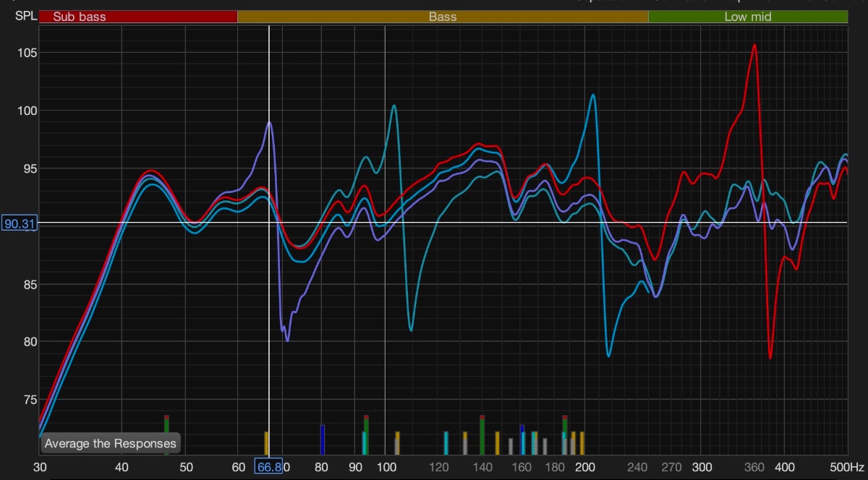Click the 66.8 frequency cursor readout

pyautogui.click(x=268, y=467)
